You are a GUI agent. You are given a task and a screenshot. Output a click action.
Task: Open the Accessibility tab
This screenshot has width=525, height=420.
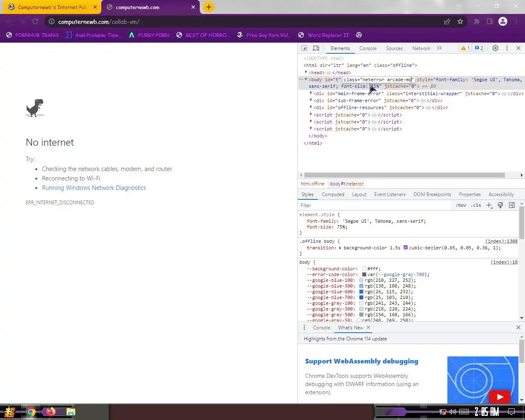501,194
